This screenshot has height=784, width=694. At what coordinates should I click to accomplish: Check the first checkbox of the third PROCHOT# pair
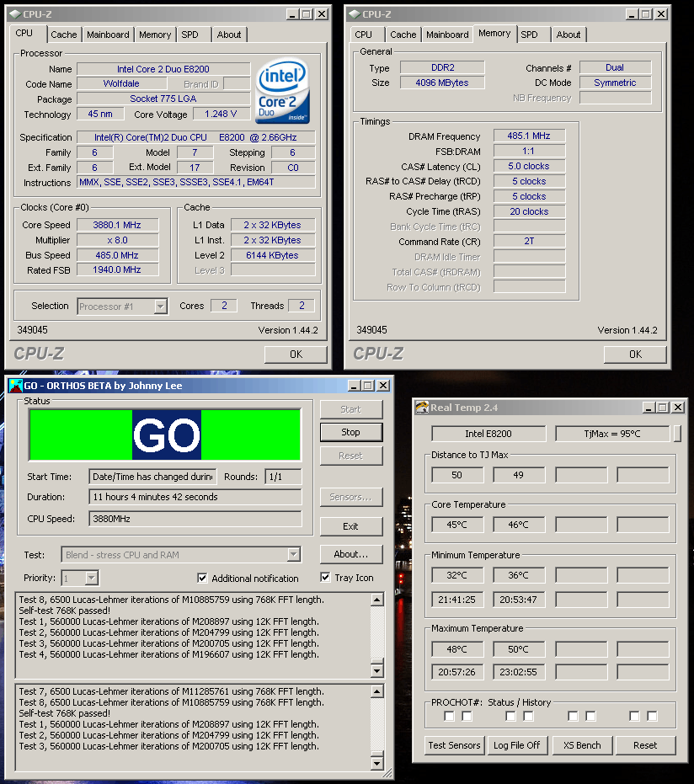573,717
